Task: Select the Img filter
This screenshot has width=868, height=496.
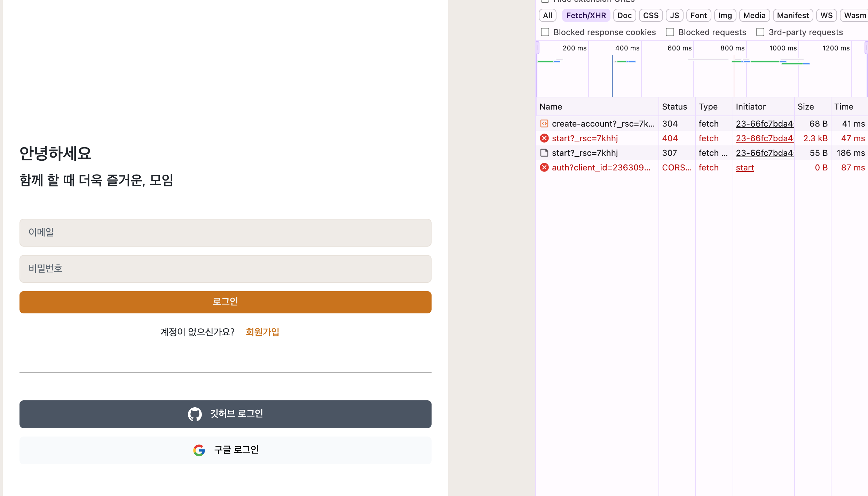Action: [x=725, y=15]
